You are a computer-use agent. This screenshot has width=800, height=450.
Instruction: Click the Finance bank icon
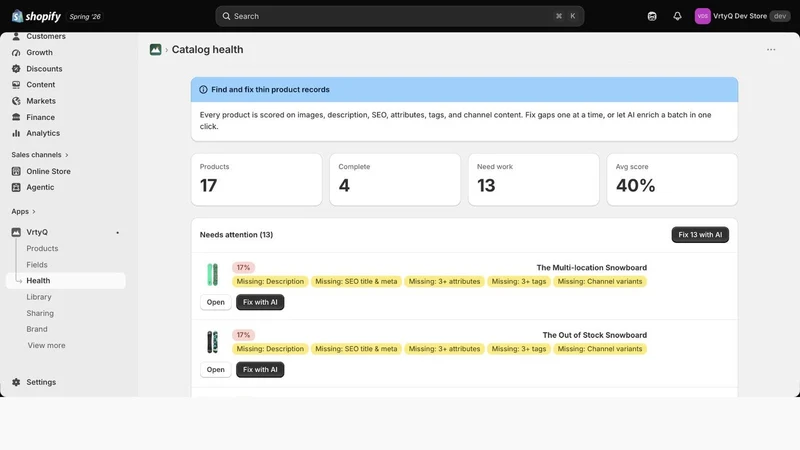tap(16, 117)
